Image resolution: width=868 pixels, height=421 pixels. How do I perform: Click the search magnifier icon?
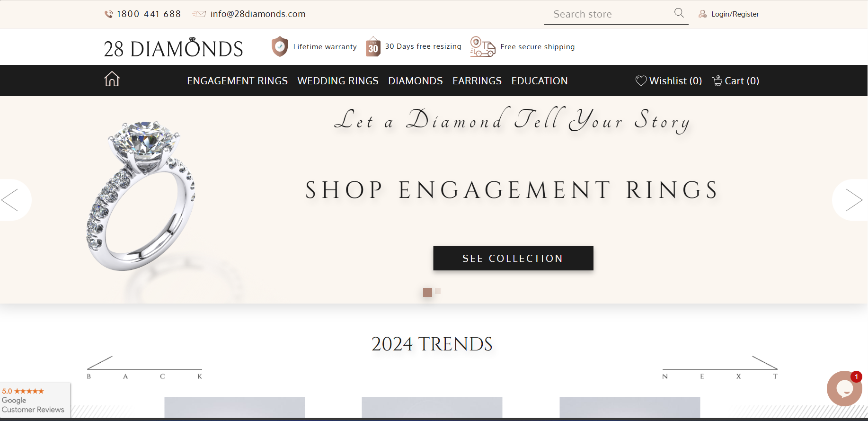click(679, 13)
